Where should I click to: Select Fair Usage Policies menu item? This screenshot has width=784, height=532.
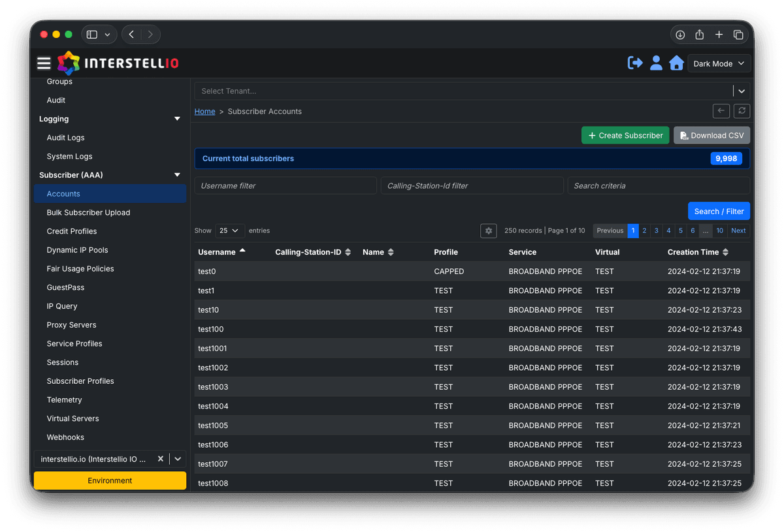point(80,269)
